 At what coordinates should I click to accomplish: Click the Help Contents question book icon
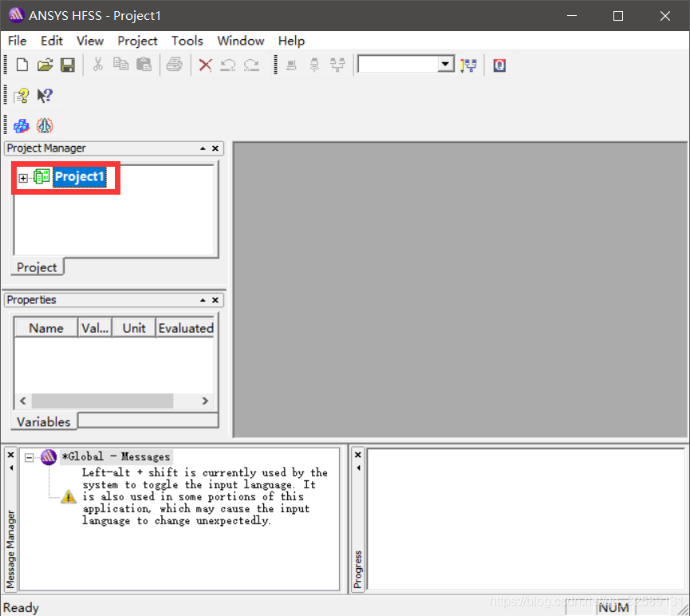pyautogui.click(x=22, y=96)
